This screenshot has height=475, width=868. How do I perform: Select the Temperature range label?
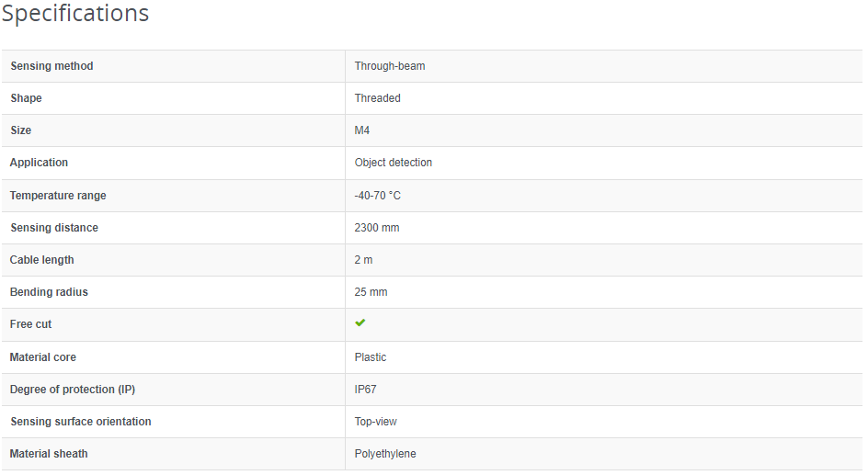click(x=58, y=196)
